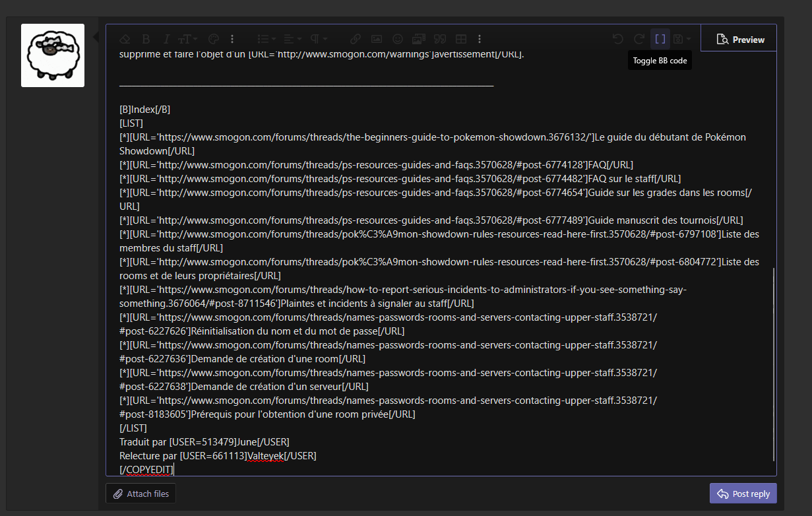The width and height of the screenshot is (812, 516).
Task: Open the Paragraph format dropdown
Action: click(x=319, y=39)
